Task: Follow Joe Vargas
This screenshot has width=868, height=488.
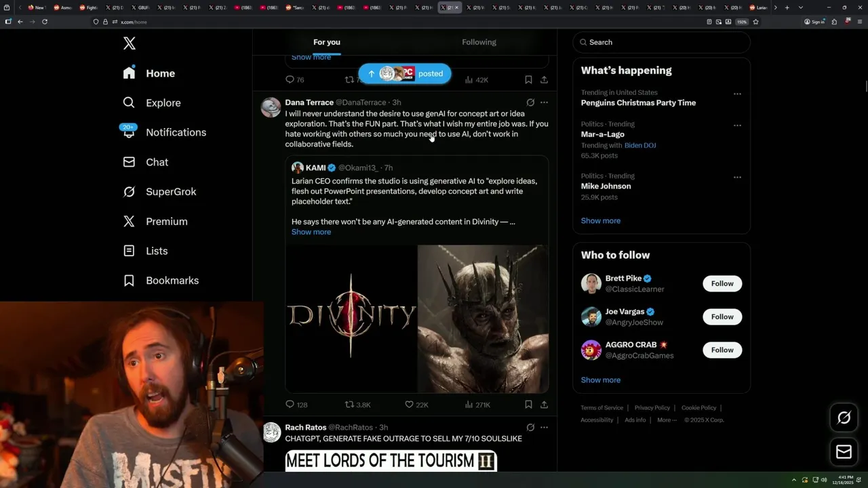Action: pyautogui.click(x=722, y=317)
